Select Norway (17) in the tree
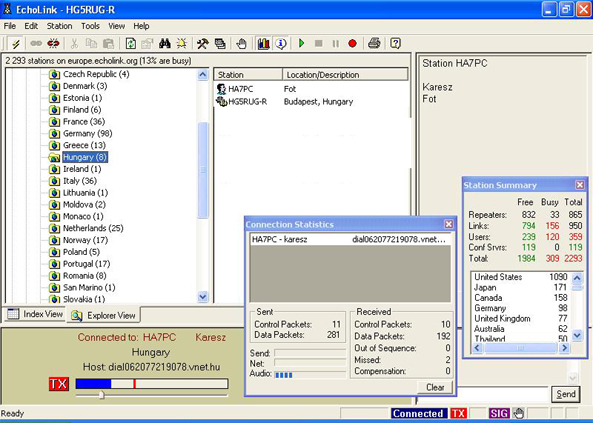The height and width of the screenshot is (423, 593). point(85,240)
